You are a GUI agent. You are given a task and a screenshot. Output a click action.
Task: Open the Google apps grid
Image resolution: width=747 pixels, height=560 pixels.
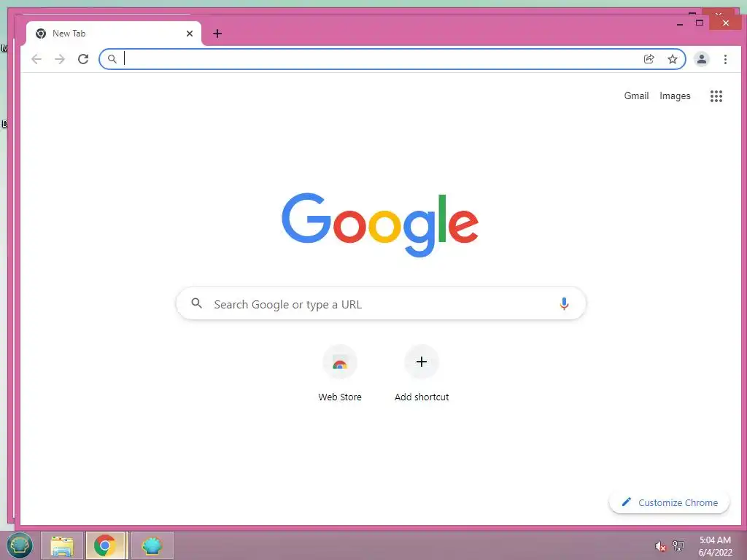click(x=716, y=96)
